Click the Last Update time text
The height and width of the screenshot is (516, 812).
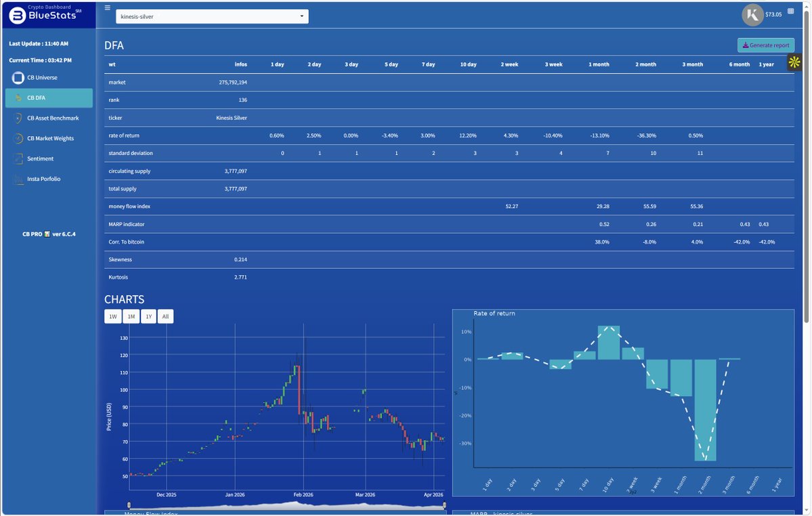click(39, 44)
